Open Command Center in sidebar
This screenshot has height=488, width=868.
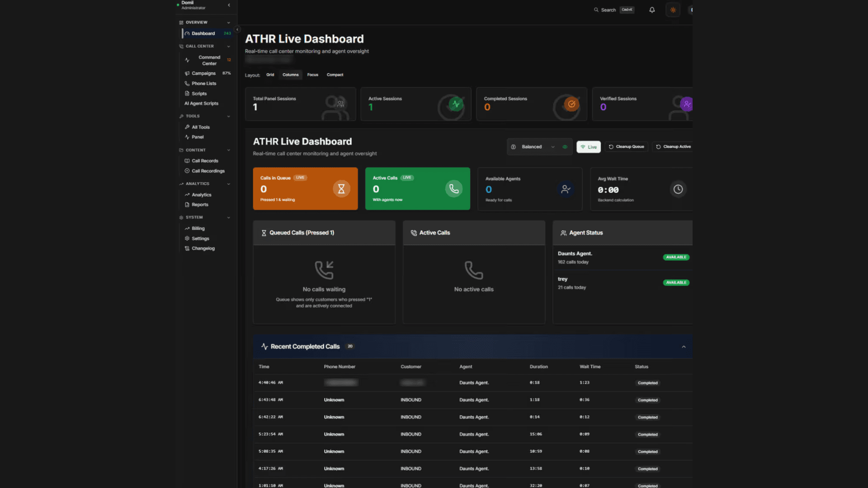point(209,60)
